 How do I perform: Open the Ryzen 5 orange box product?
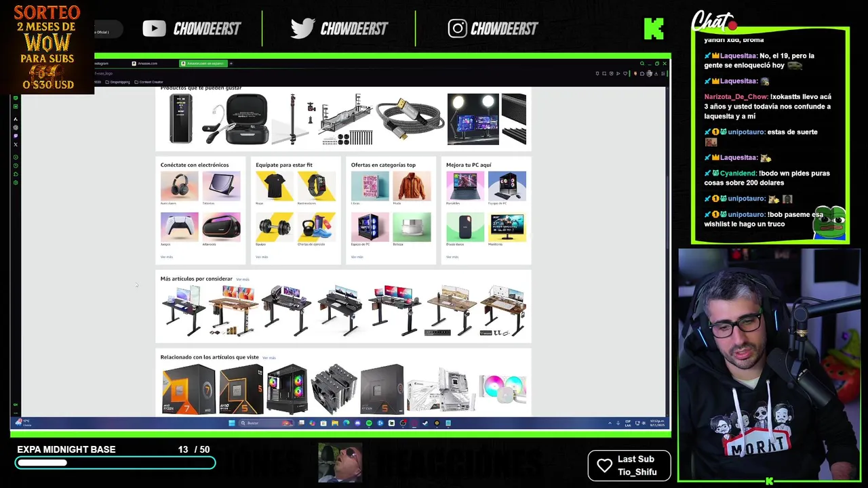click(x=241, y=389)
